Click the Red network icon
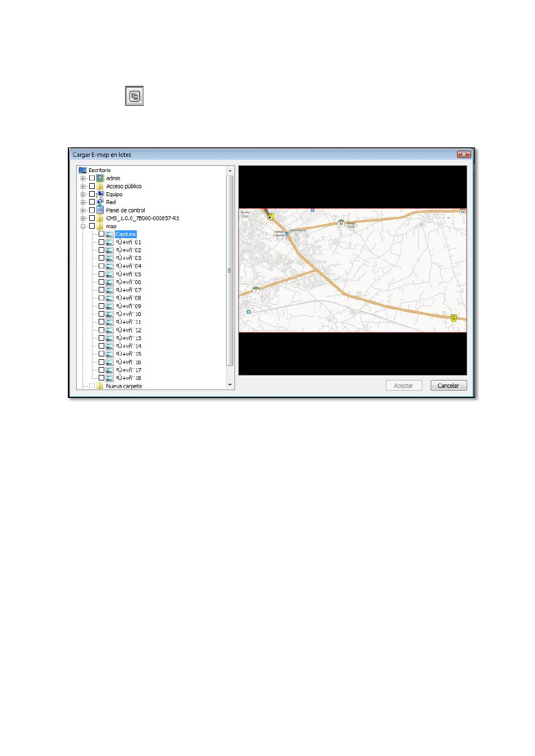 [x=100, y=202]
